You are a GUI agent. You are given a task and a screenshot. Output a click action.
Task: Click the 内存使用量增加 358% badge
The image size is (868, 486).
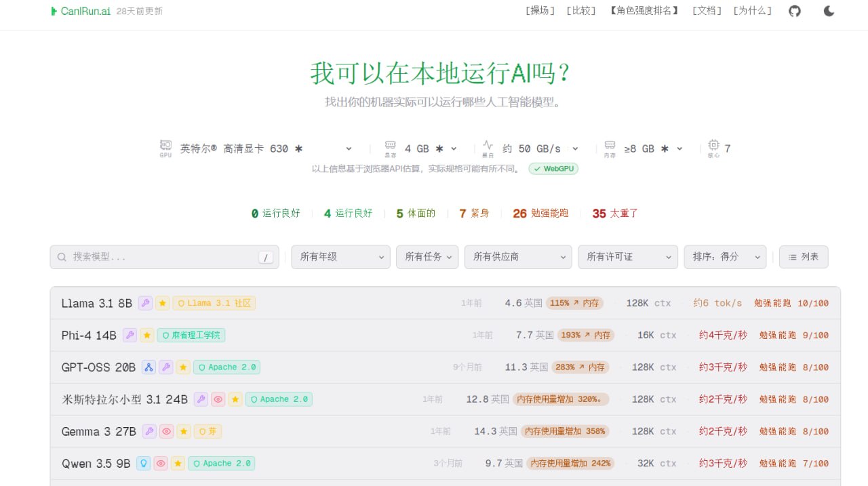(x=565, y=432)
